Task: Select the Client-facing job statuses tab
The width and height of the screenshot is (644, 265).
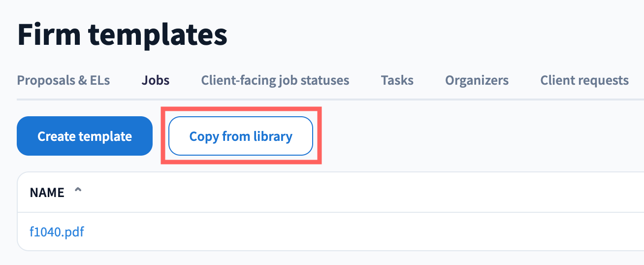Action: [275, 80]
